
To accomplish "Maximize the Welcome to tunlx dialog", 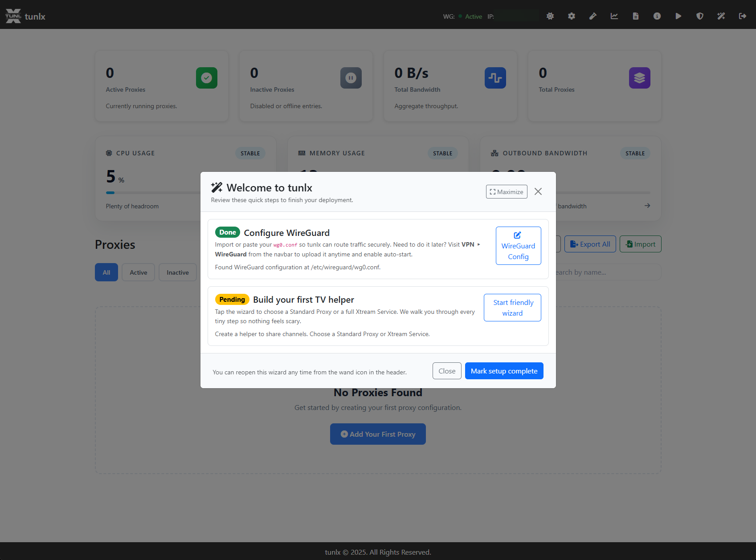I will 507,192.
